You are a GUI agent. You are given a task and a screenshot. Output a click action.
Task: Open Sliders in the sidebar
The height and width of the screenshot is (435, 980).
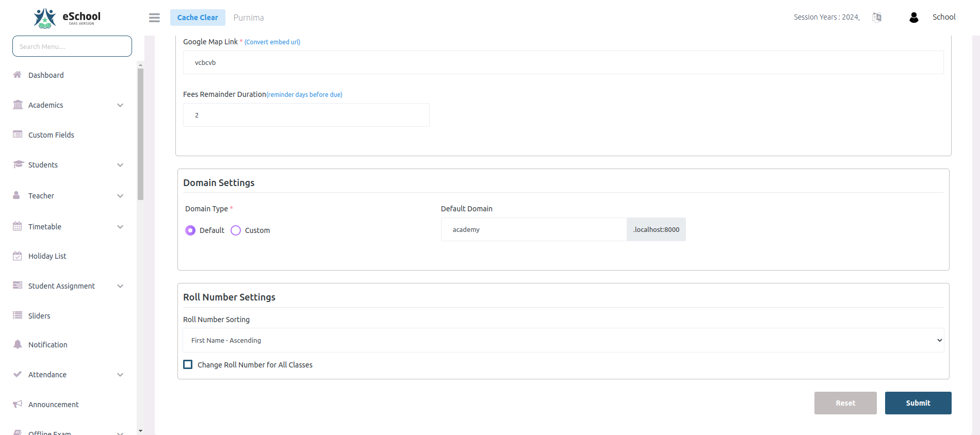[39, 316]
